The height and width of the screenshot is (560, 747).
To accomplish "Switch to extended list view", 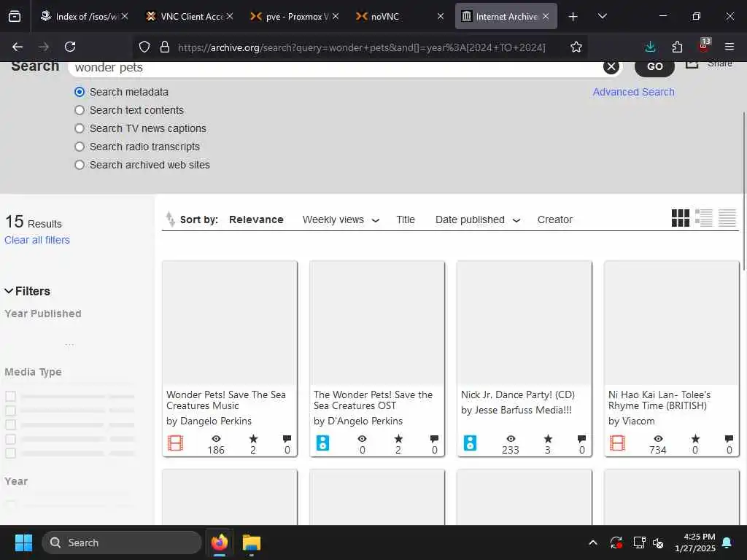I will 704,218.
